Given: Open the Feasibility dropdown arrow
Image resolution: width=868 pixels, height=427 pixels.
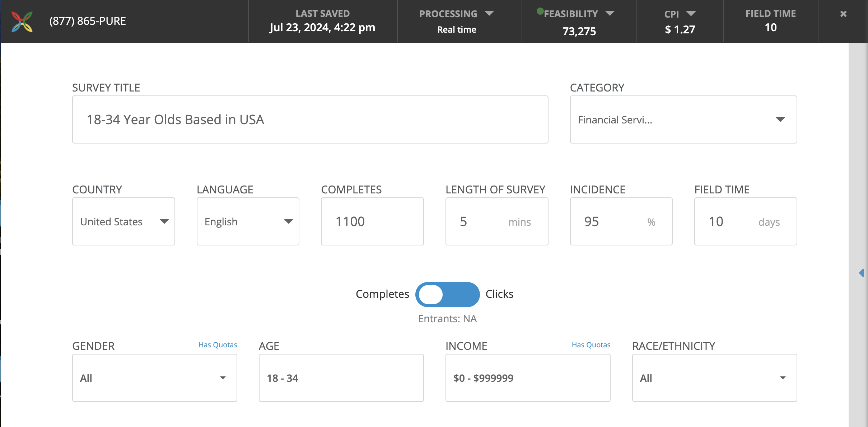Looking at the screenshot, I should (610, 14).
